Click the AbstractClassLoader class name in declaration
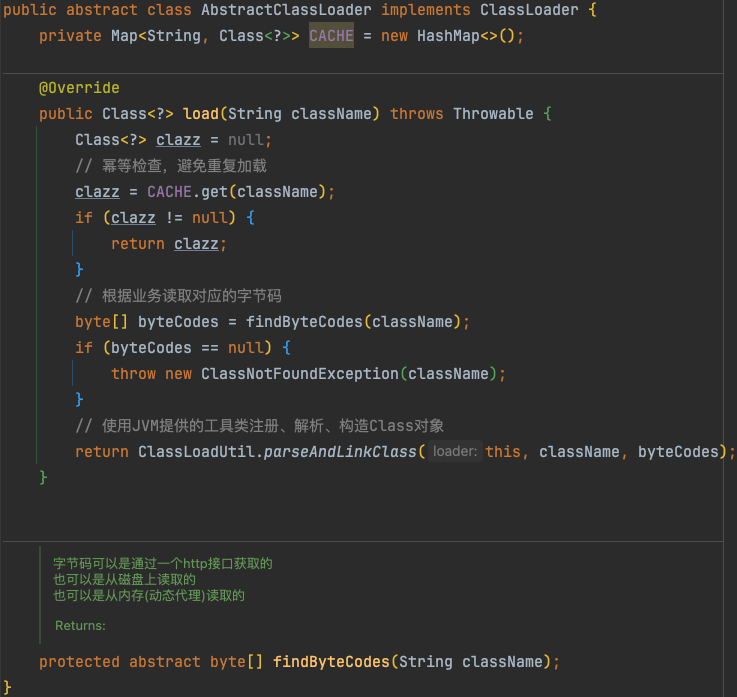This screenshot has height=697, width=737. pyautogui.click(x=286, y=10)
